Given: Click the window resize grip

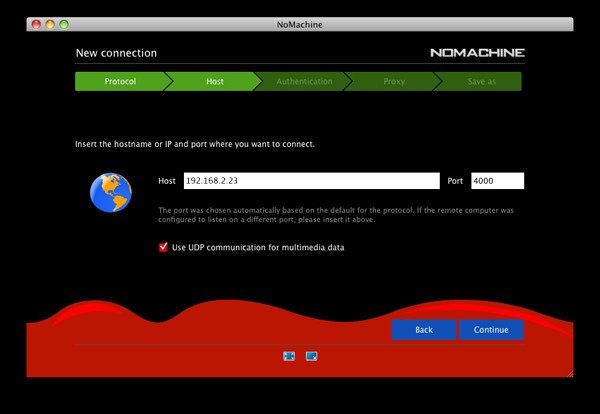Looking at the screenshot, I should pyautogui.click(x=570, y=374).
